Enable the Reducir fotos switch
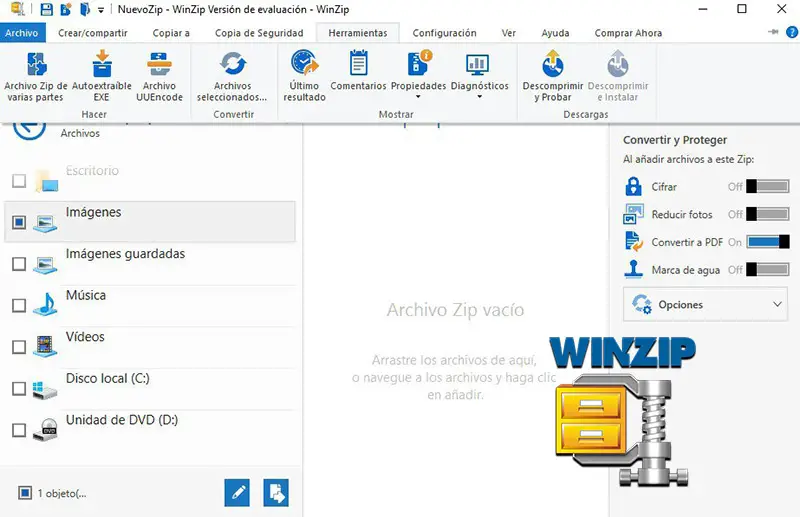Screen dimensions: 800x517 click(767, 214)
